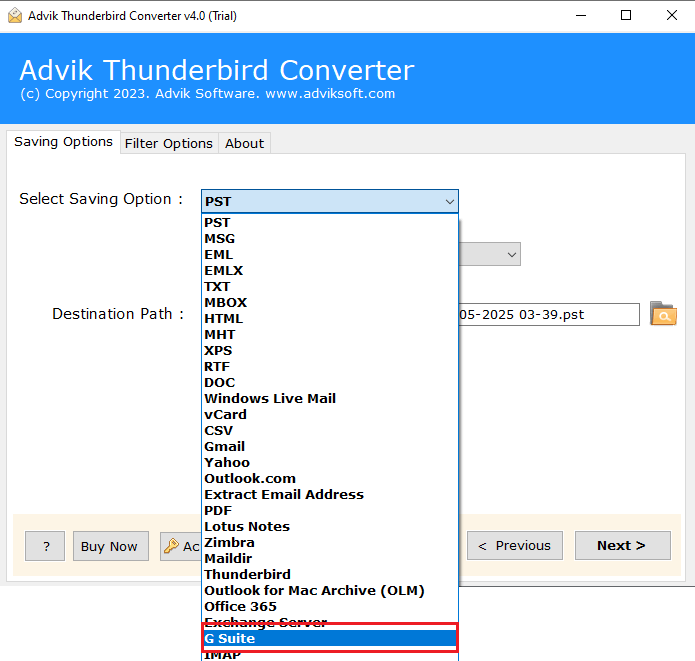Select XPS saving format
695x661 pixels.
[330, 351]
